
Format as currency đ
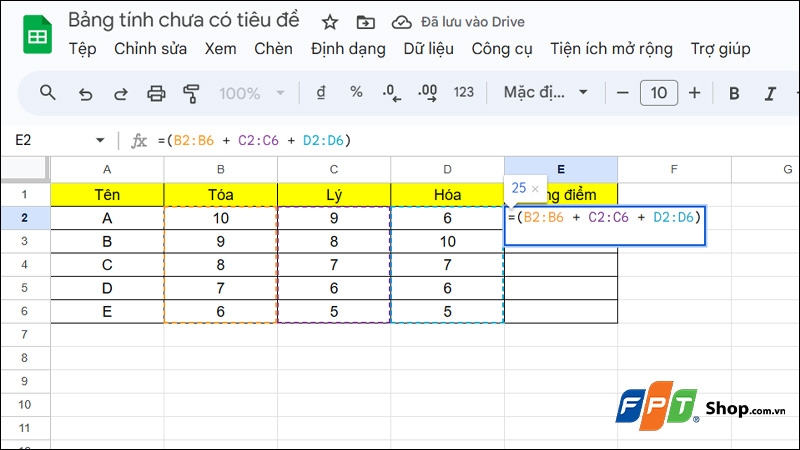[x=321, y=93]
